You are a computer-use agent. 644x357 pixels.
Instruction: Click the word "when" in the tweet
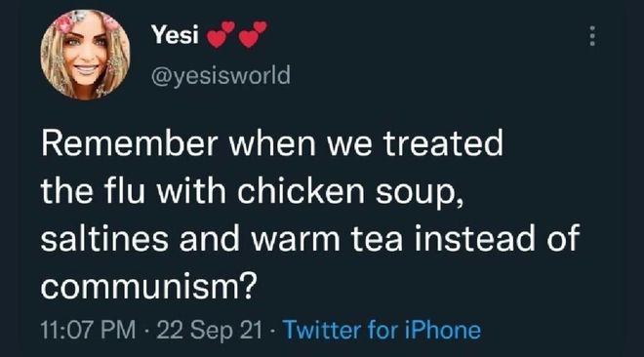272,143
